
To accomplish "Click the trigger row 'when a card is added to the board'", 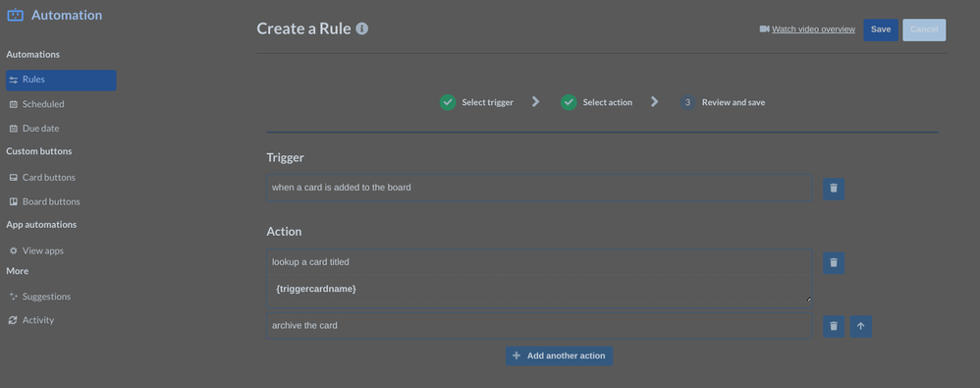I will click(539, 188).
